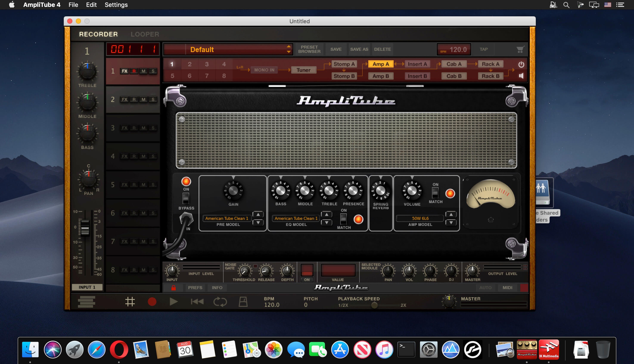Click the playback speed slider handle
Screen dimensions: 634x364
coord(374,305)
